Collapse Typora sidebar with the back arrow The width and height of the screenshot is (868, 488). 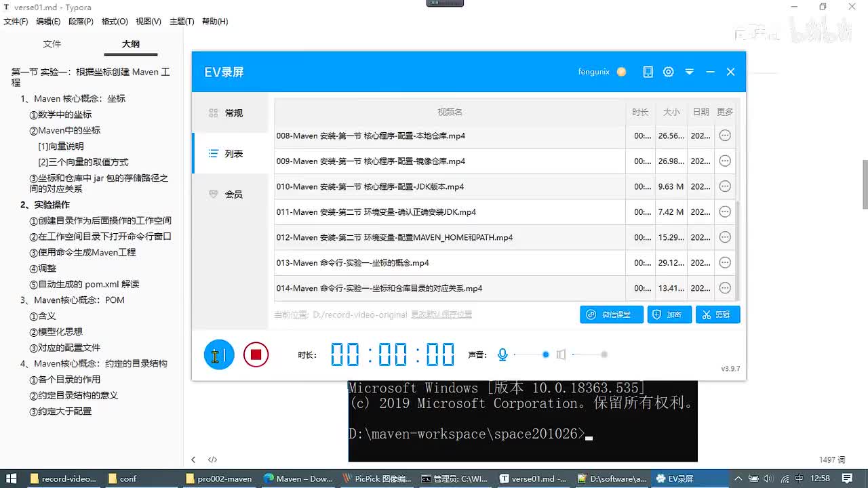click(193, 460)
